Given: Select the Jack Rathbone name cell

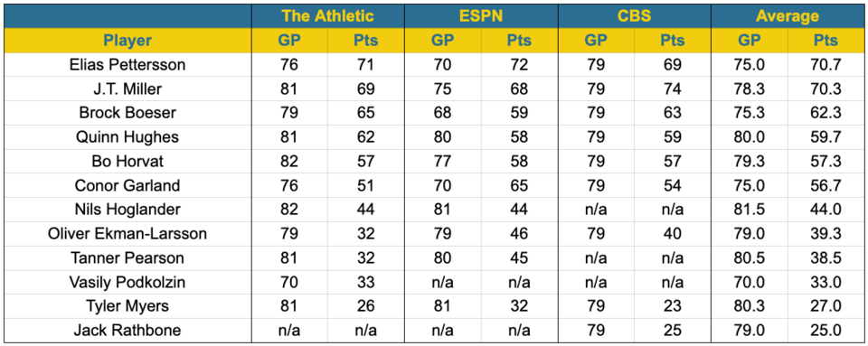Looking at the screenshot, I should (x=127, y=331).
